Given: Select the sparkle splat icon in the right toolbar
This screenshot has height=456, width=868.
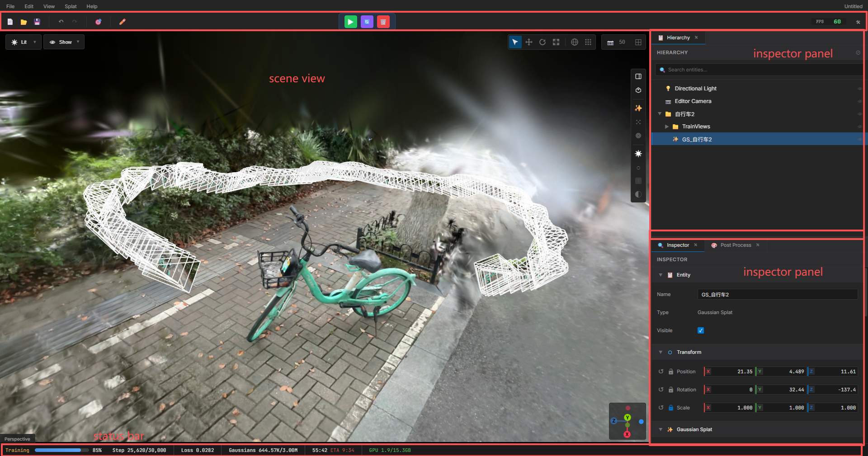Looking at the screenshot, I should [x=638, y=108].
